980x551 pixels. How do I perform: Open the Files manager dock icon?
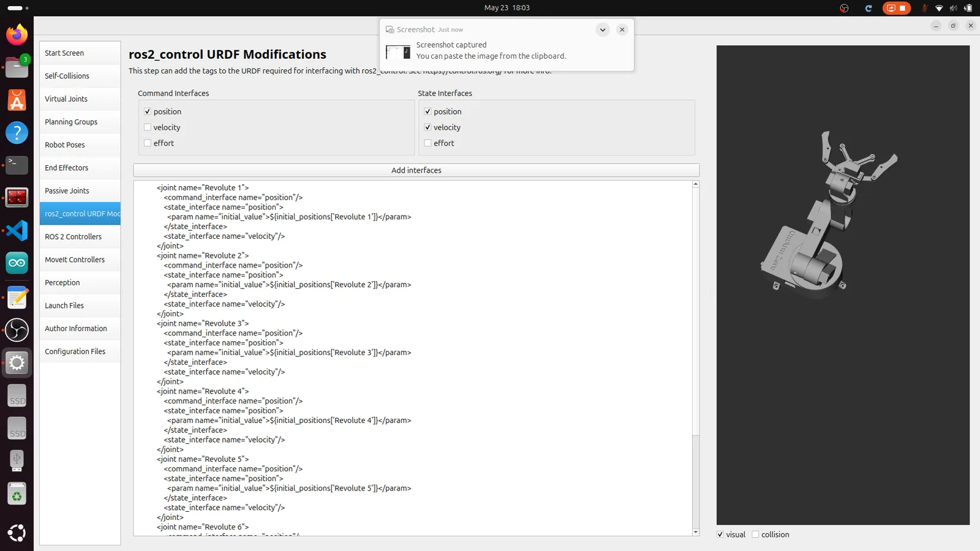point(17,67)
